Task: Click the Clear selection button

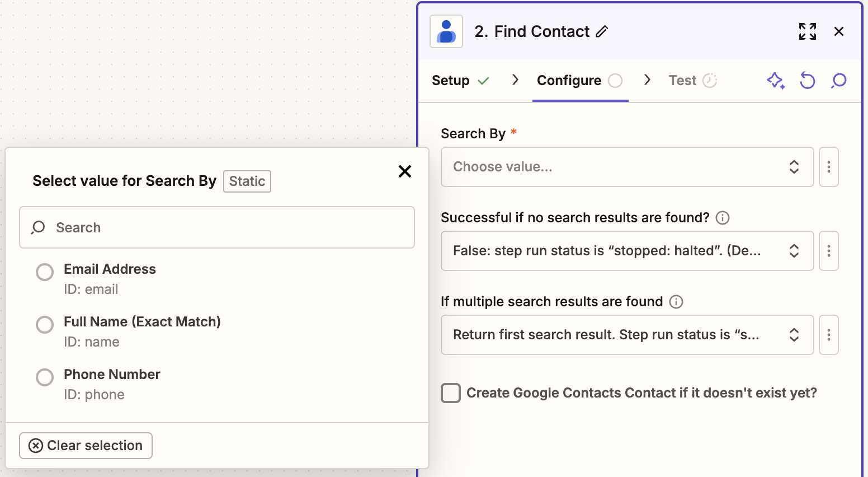Action: pyautogui.click(x=86, y=445)
